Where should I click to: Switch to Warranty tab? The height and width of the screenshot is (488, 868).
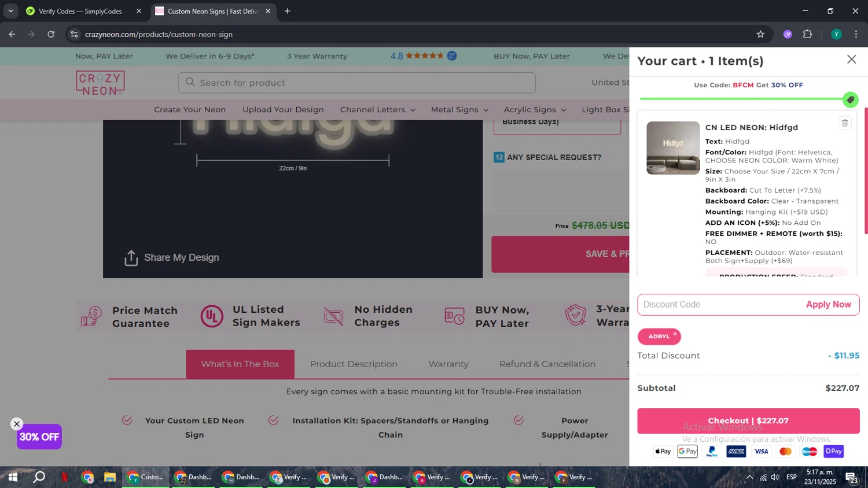448,364
